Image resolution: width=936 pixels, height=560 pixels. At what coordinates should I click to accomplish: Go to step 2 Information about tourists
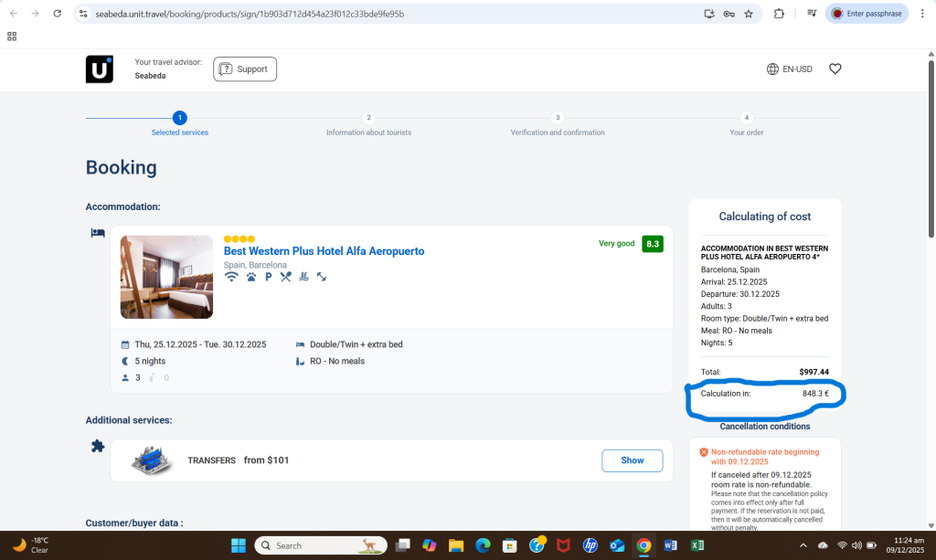pyautogui.click(x=368, y=118)
